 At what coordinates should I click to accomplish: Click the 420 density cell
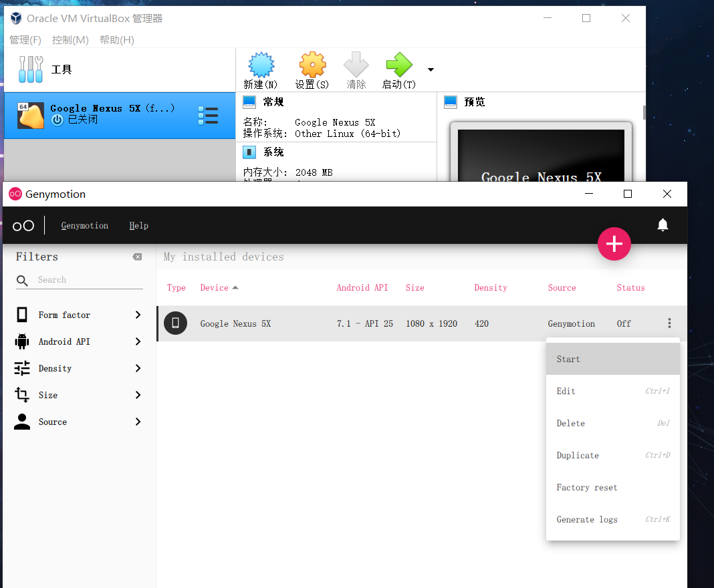pos(481,323)
